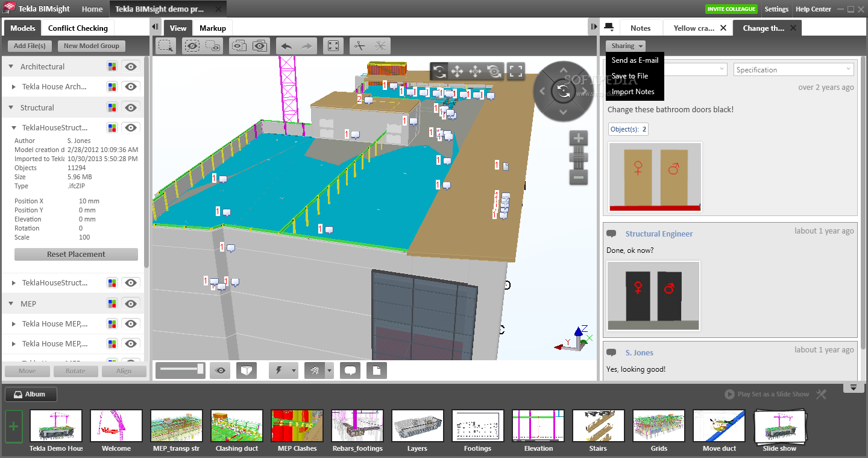Click the color icon for Architectural group
Image resolution: width=868 pixels, height=458 pixels.
pyautogui.click(x=112, y=66)
